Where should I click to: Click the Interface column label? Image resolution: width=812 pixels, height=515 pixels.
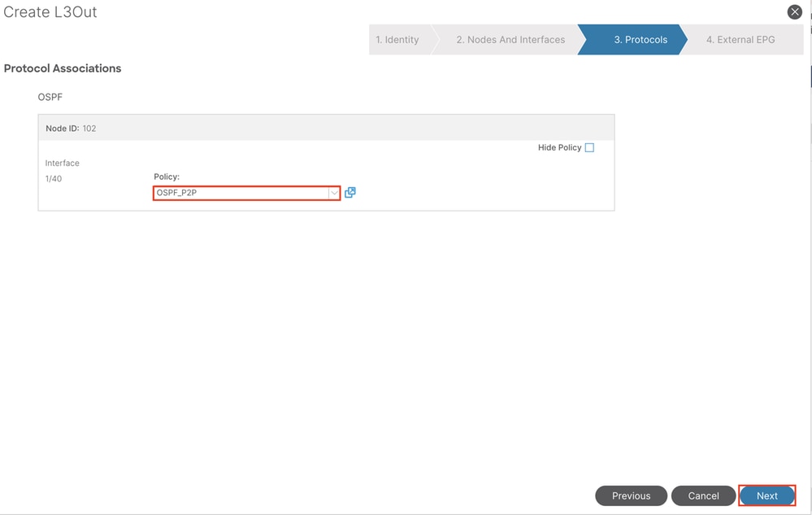click(x=63, y=163)
